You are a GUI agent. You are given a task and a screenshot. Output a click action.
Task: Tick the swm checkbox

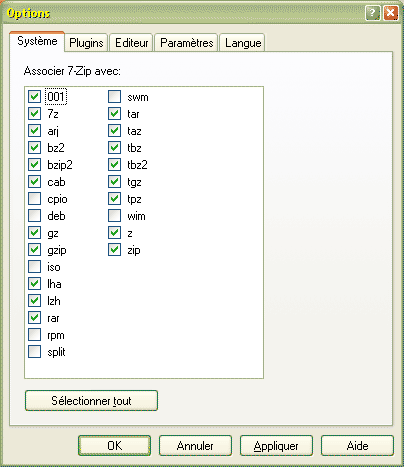point(114,97)
